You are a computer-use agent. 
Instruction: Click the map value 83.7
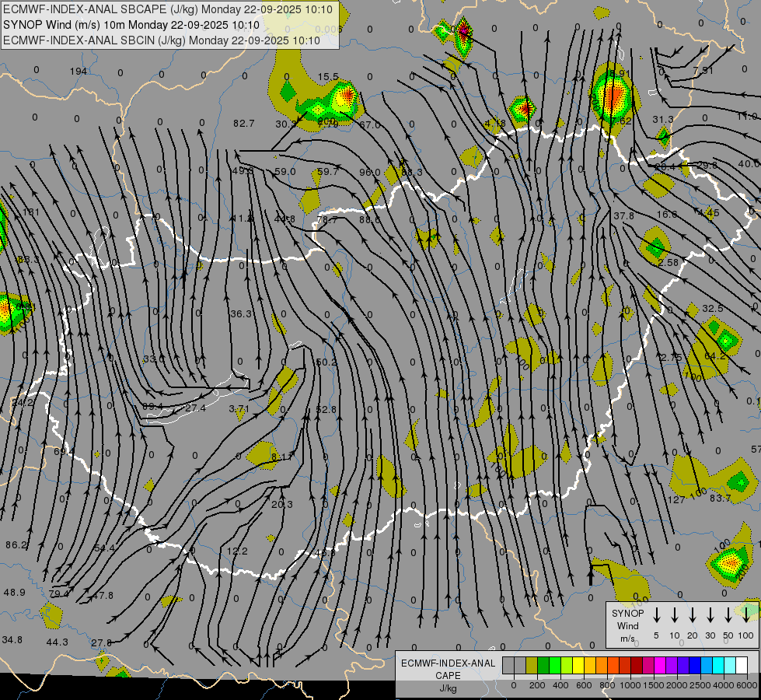pos(721,499)
